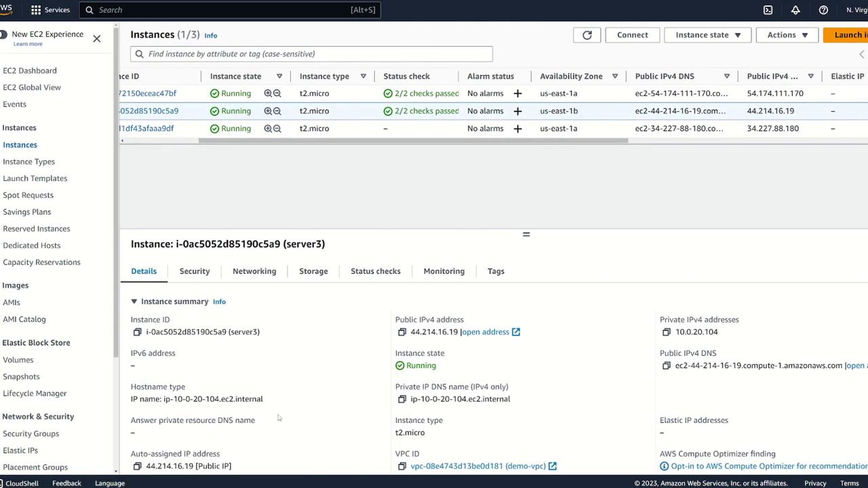Screen dimensions: 868x488
Task: Collapse the Instance summary section
Action: point(134,302)
